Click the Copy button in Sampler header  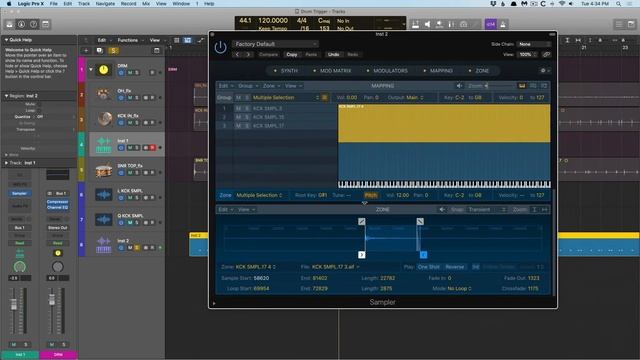292,54
